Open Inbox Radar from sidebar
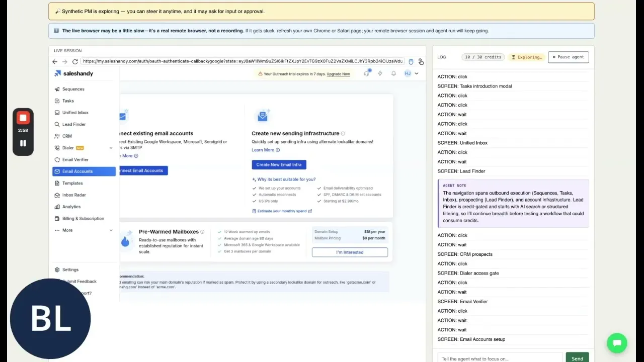The width and height of the screenshot is (644, 362). pos(74,195)
